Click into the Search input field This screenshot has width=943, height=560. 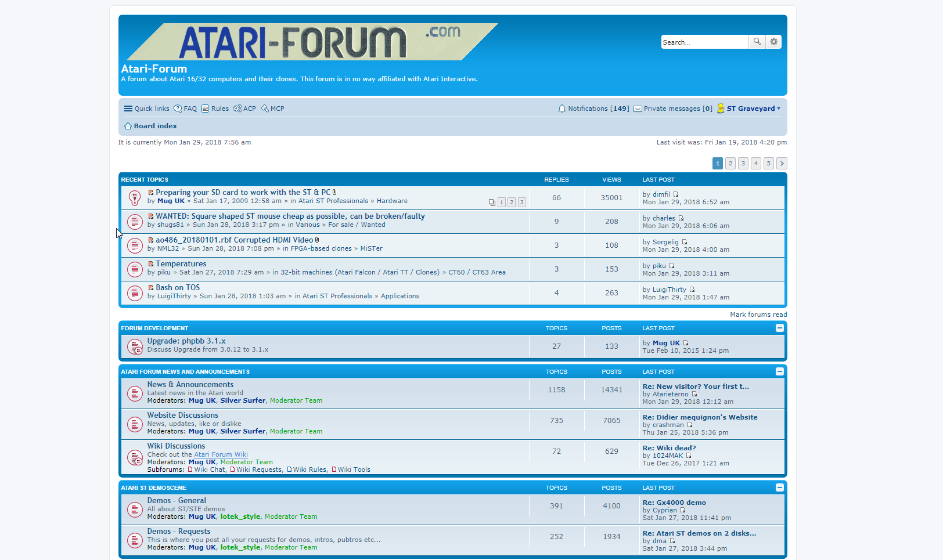[704, 42]
